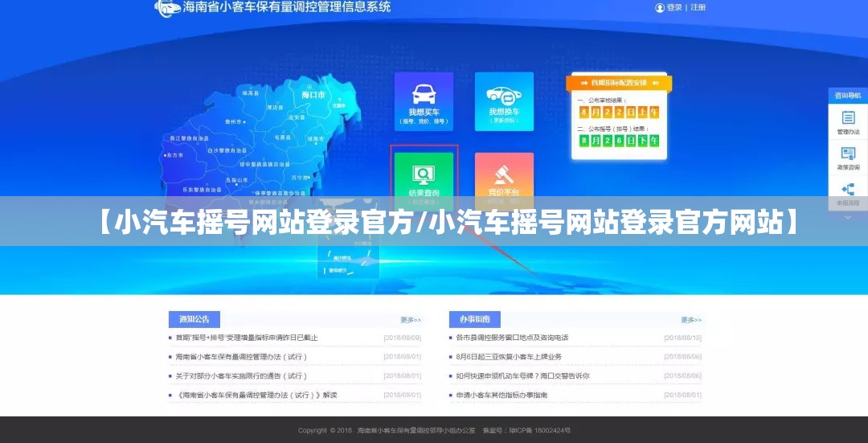Click the 我想买车 car tile

click(424, 101)
